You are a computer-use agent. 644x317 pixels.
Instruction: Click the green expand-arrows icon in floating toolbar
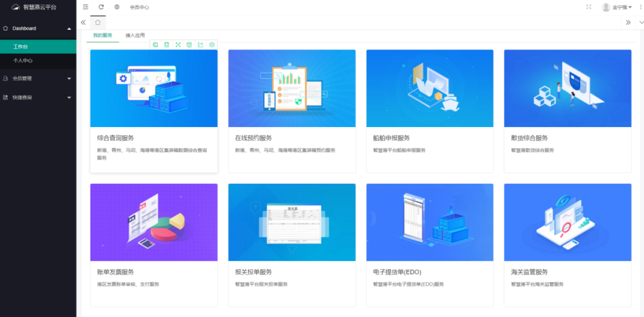[178, 45]
